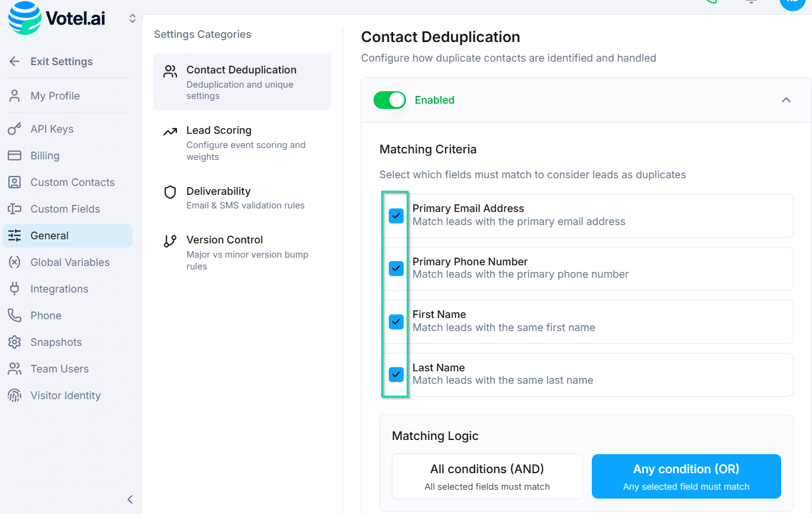The image size is (812, 514).
Task: Click the Integrations plug icon
Action: 15,289
